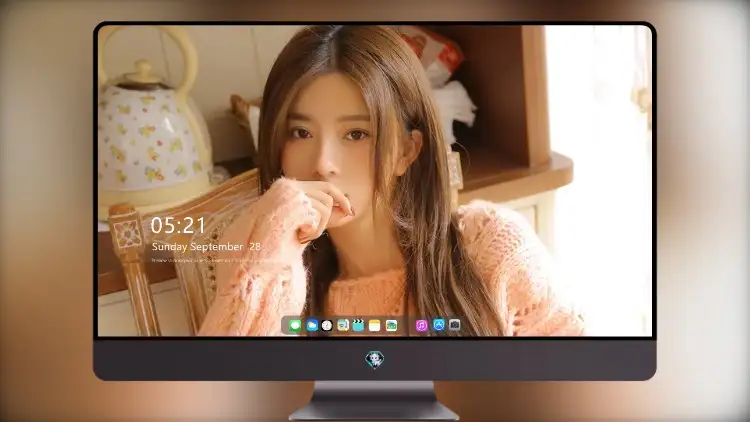Launch the pink iTunes music icon
Viewport: 750px width, 422px height.
click(421, 326)
